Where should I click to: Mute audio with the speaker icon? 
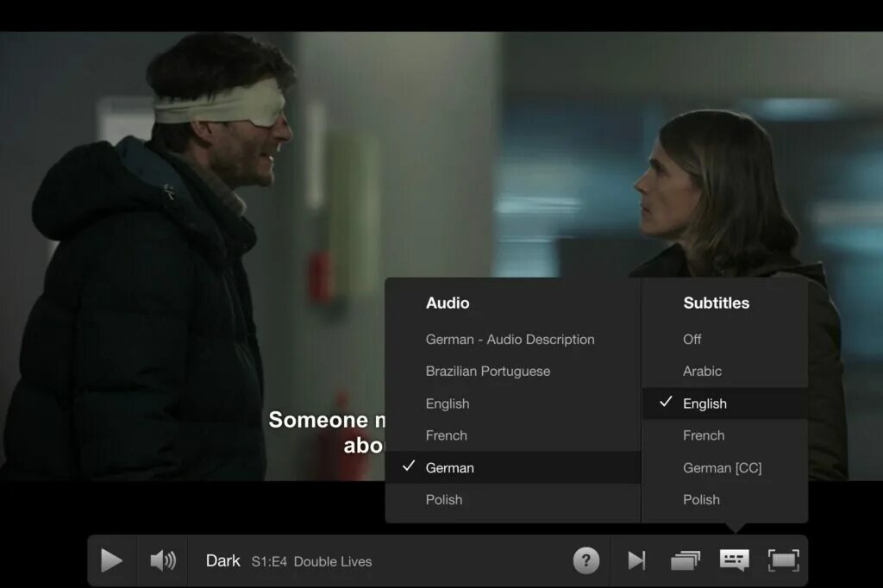click(x=163, y=561)
